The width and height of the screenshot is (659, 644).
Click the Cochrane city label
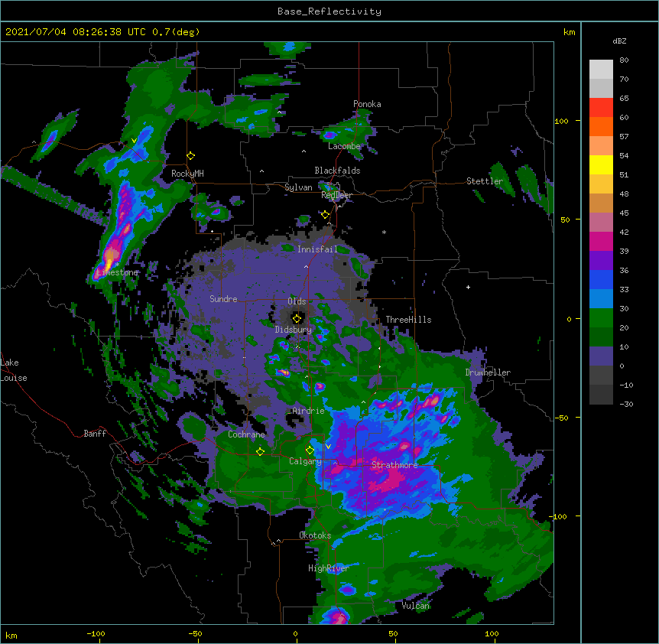click(x=246, y=434)
